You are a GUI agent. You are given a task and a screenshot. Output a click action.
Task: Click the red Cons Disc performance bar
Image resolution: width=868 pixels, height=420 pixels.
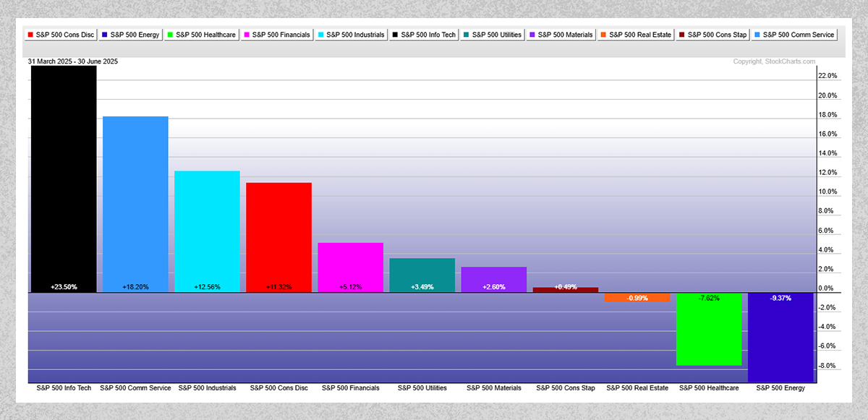pos(278,237)
